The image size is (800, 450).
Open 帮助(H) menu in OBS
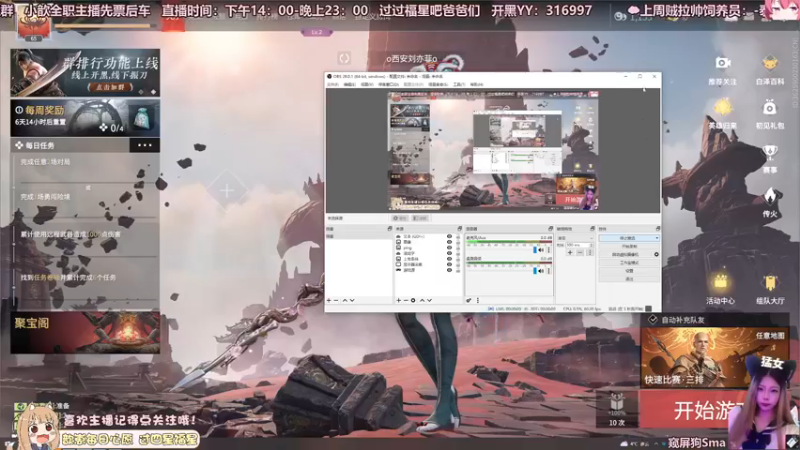tap(476, 84)
